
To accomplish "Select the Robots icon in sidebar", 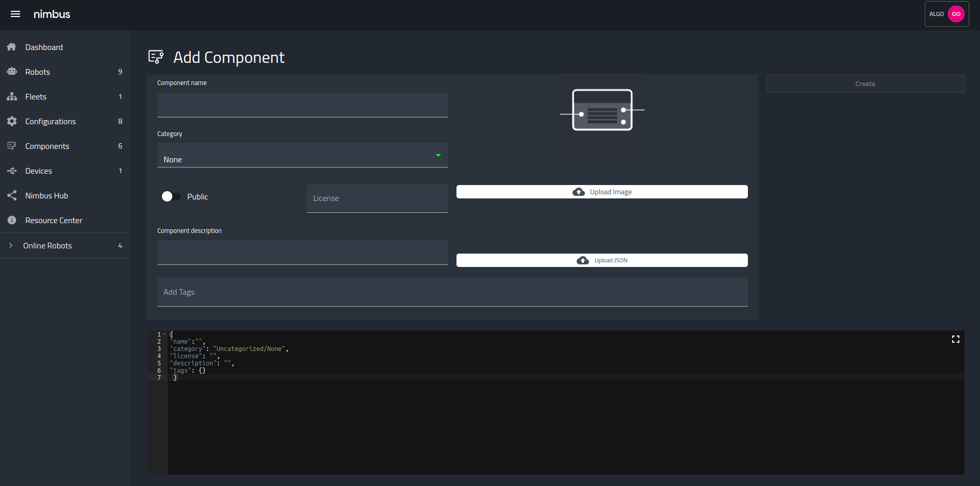I will 11,72.
